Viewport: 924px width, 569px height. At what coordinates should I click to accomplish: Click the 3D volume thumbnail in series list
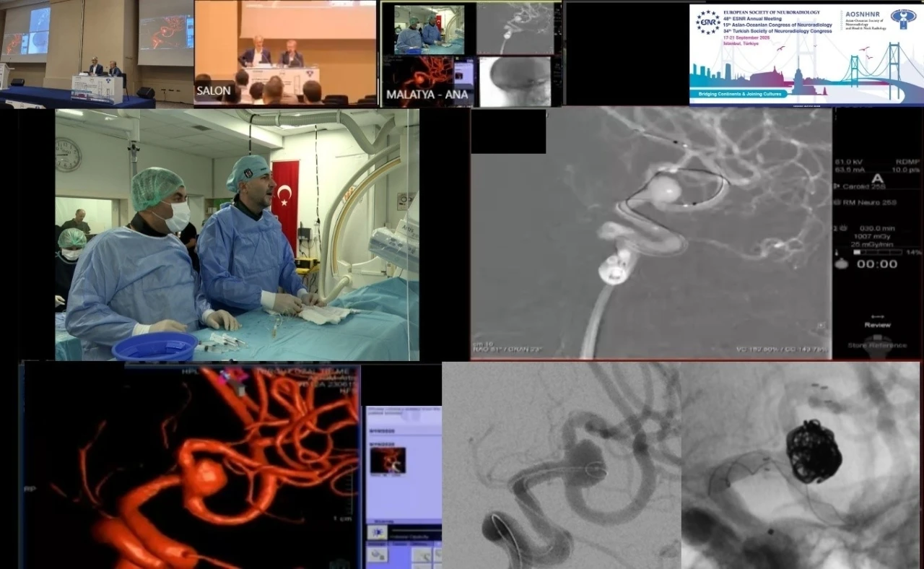(x=388, y=460)
